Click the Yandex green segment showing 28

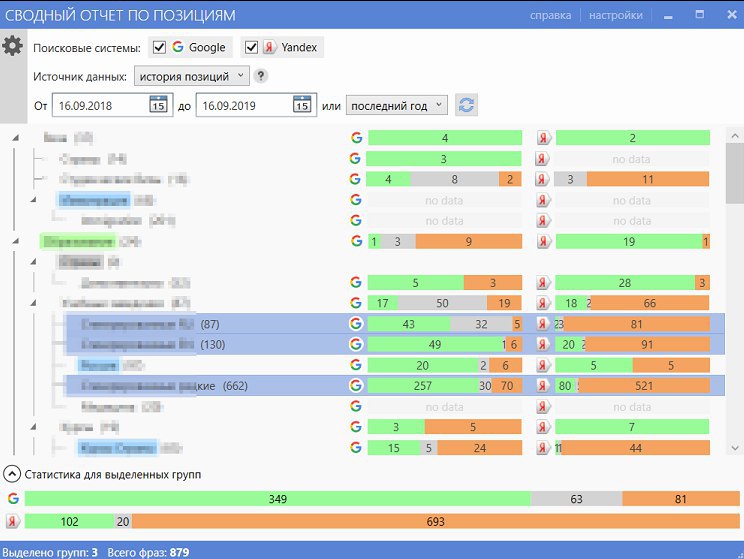tap(625, 283)
